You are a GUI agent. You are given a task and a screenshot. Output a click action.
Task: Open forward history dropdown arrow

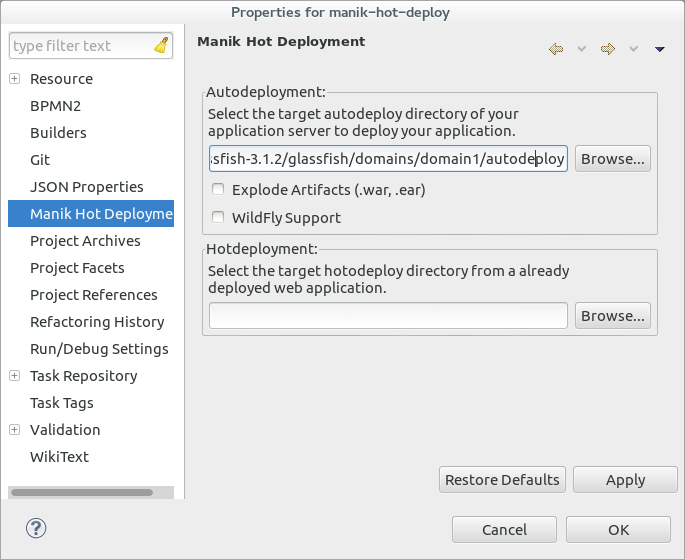(x=633, y=49)
